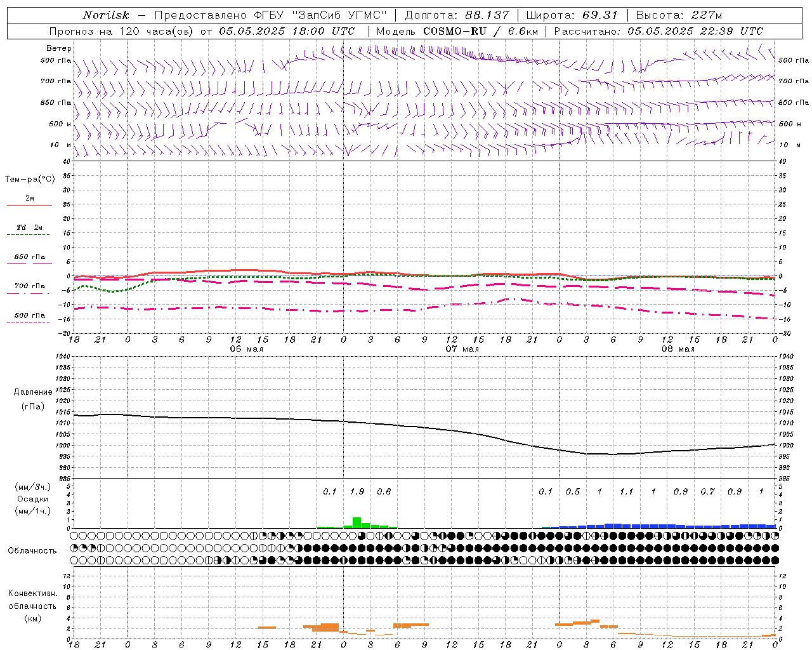Click the Широта: 69.31 value

coord(572,15)
